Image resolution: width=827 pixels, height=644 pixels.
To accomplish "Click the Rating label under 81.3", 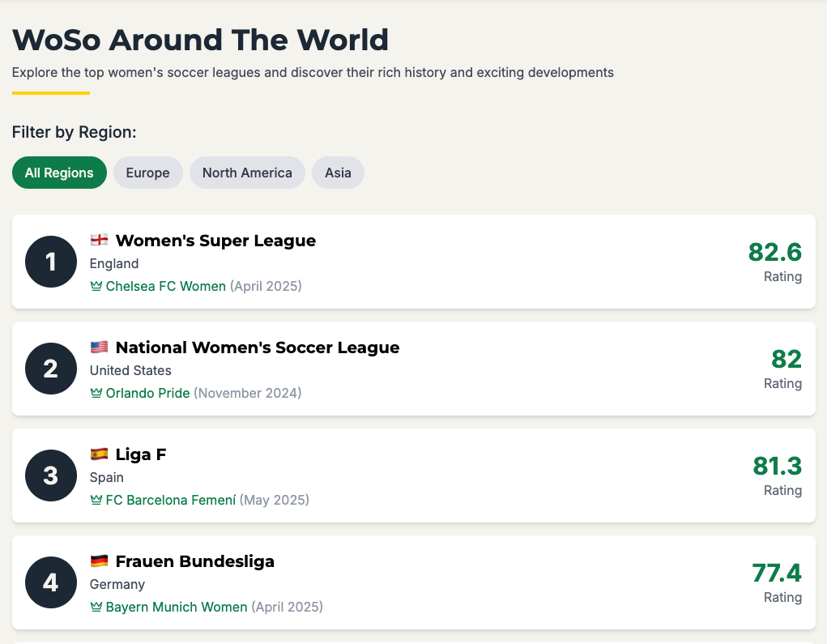I will (782, 491).
